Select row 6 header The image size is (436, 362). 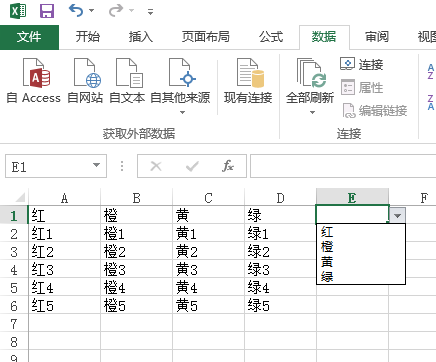(14, 306)
